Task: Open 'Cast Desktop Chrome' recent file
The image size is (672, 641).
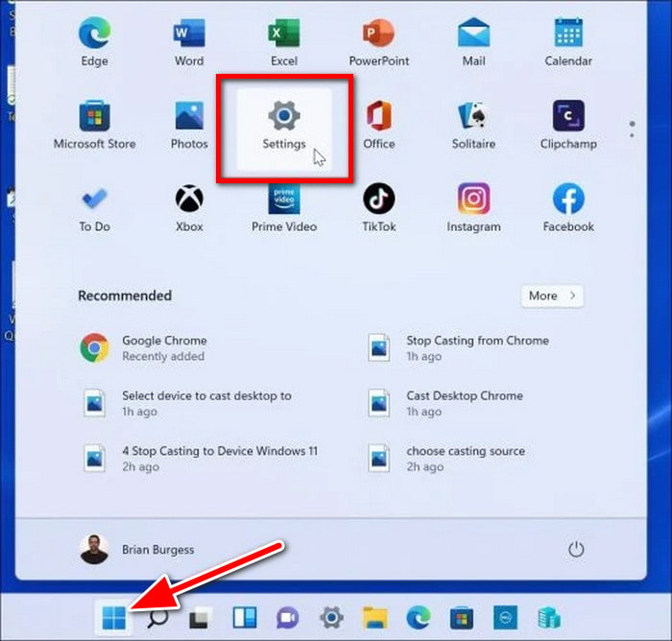Action: coord(445,403)
